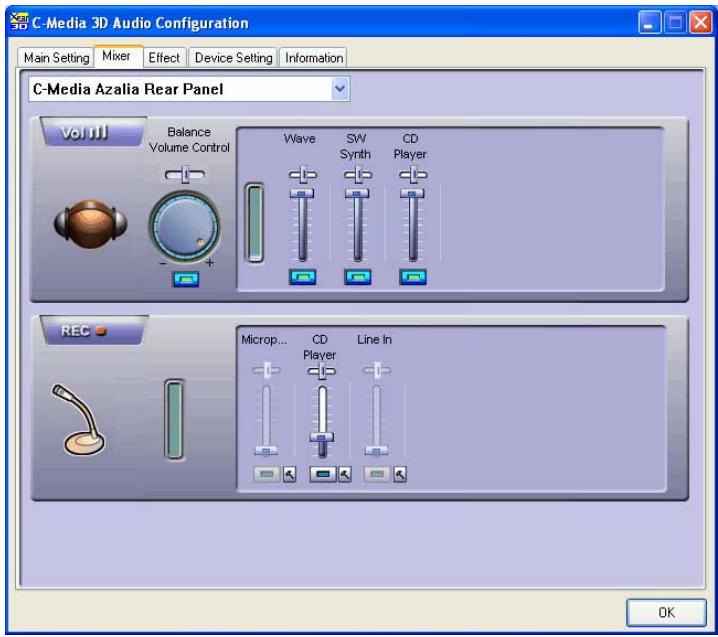Click the SW Synth balance slider
The width and height of the screenshot is (718, 637).
tap(358, 175)
